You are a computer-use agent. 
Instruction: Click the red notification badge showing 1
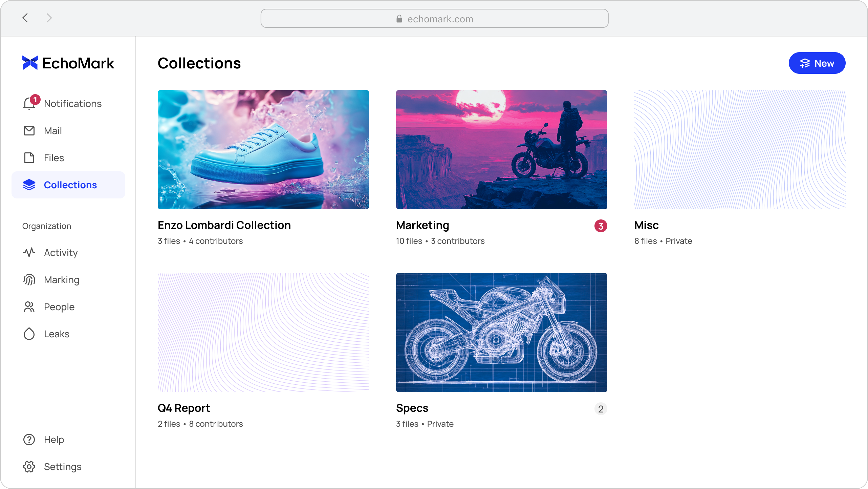[35, 100]
